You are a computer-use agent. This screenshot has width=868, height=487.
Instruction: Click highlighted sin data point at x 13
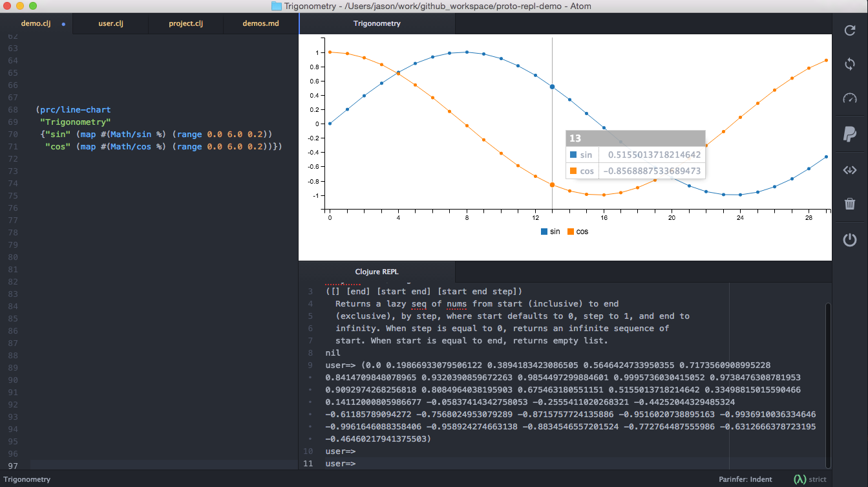[552, 87]
